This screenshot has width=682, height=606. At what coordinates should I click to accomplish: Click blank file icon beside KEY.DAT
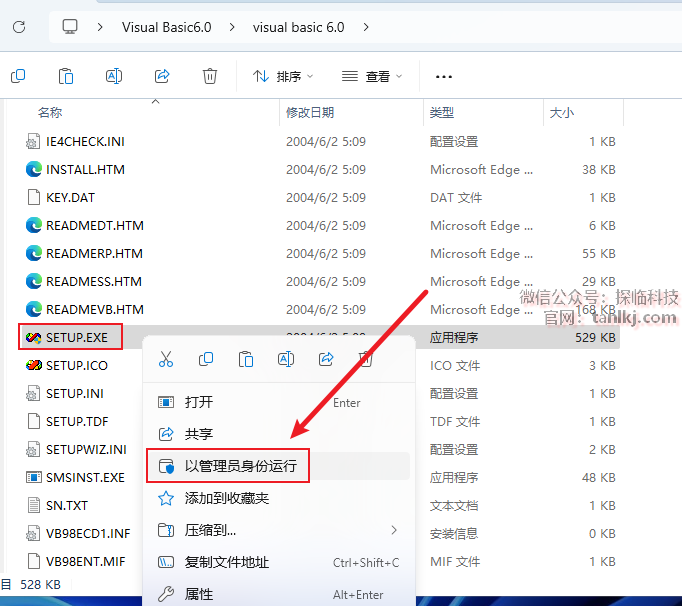coord(33,197)
